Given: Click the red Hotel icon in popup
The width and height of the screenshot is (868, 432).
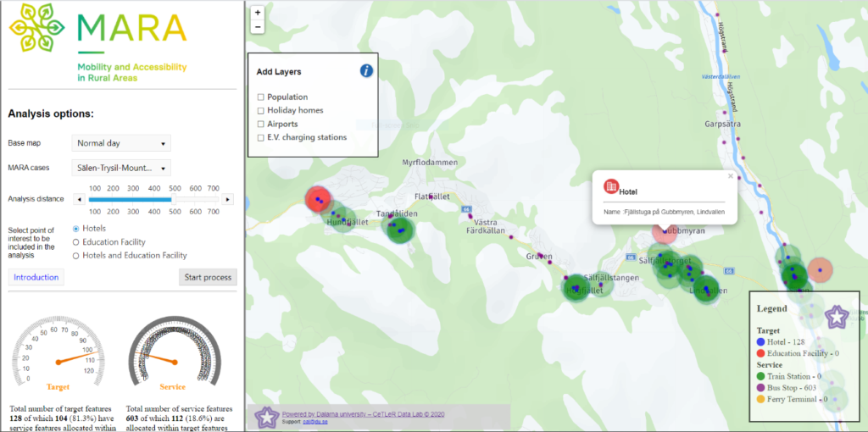Looking at the screenshot, I should point(610,186).
